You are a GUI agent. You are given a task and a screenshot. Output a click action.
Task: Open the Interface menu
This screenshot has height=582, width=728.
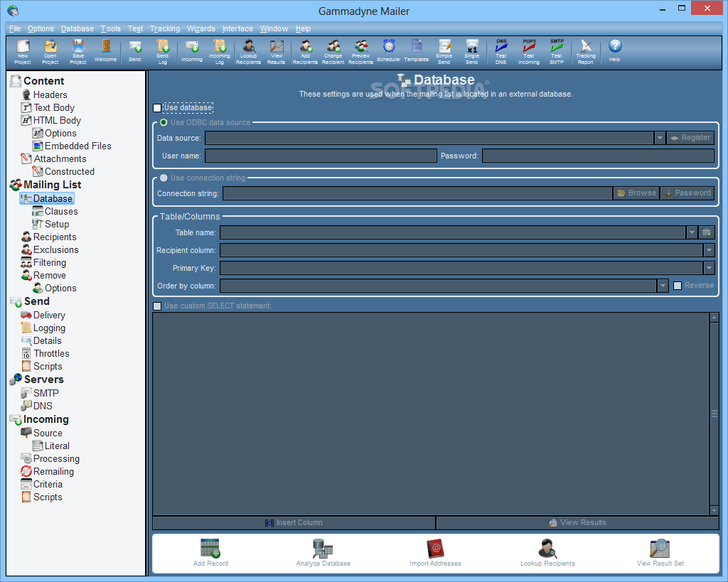click(x=237, y=28)
